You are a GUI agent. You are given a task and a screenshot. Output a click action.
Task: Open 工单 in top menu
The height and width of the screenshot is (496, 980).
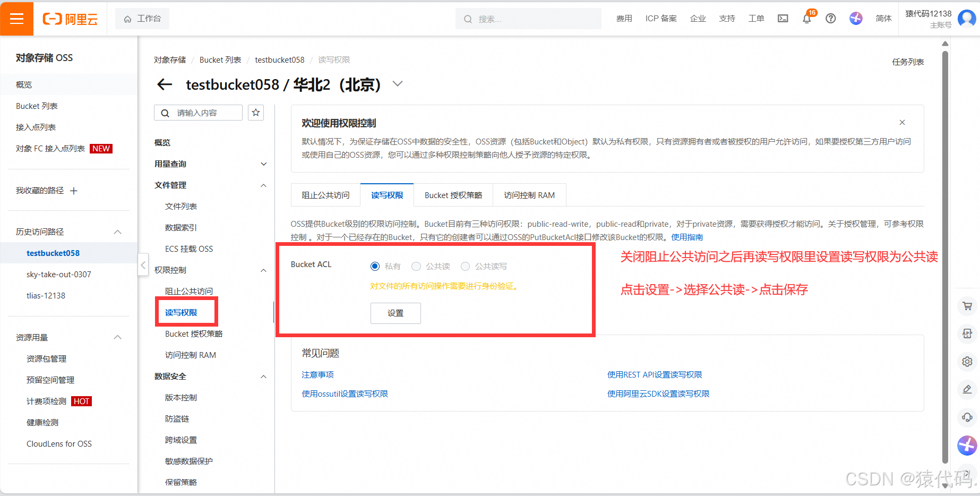(757, 19)
